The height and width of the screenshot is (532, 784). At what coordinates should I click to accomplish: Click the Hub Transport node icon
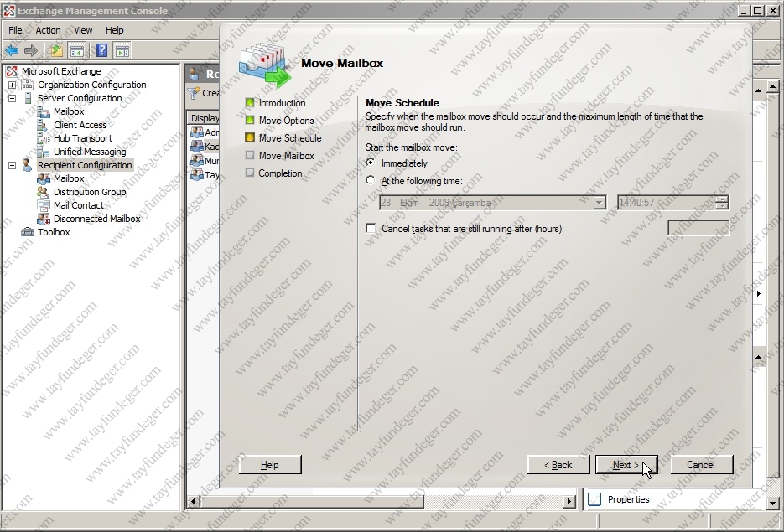[x=44, y=138]
